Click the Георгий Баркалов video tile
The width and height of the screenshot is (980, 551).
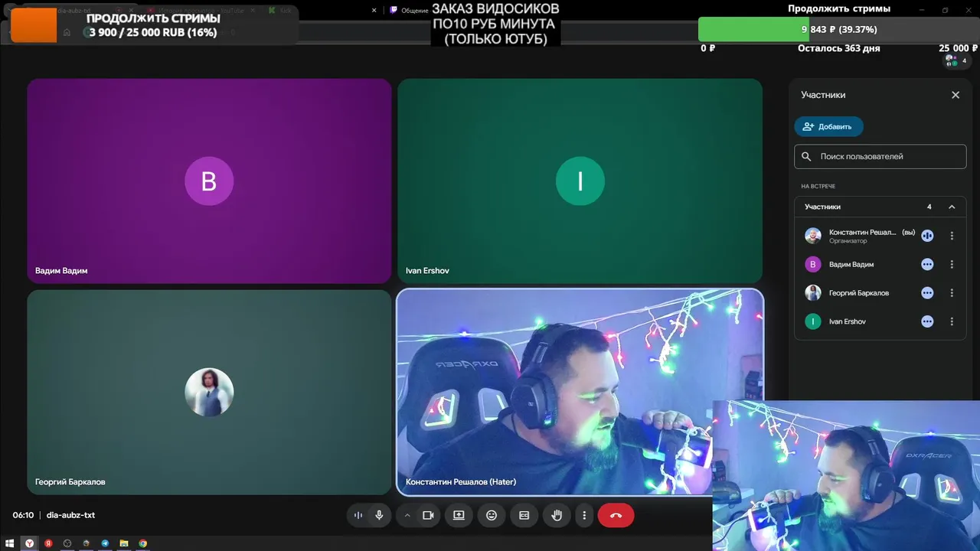[209, 392]
